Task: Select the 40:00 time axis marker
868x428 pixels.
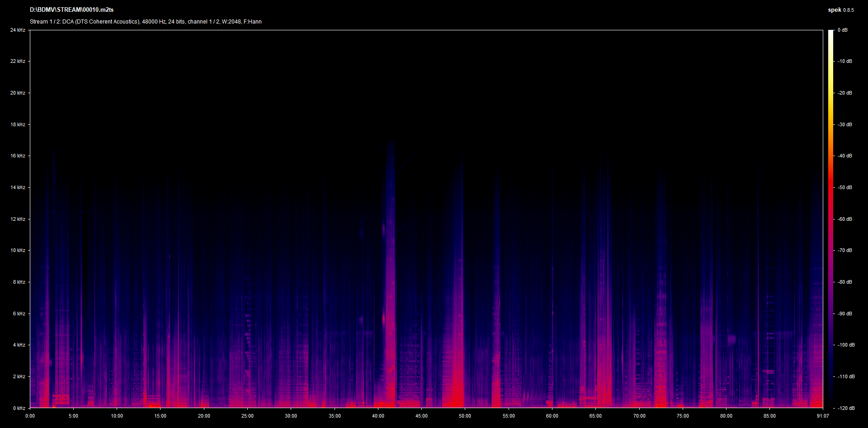Action: point(378,416)
